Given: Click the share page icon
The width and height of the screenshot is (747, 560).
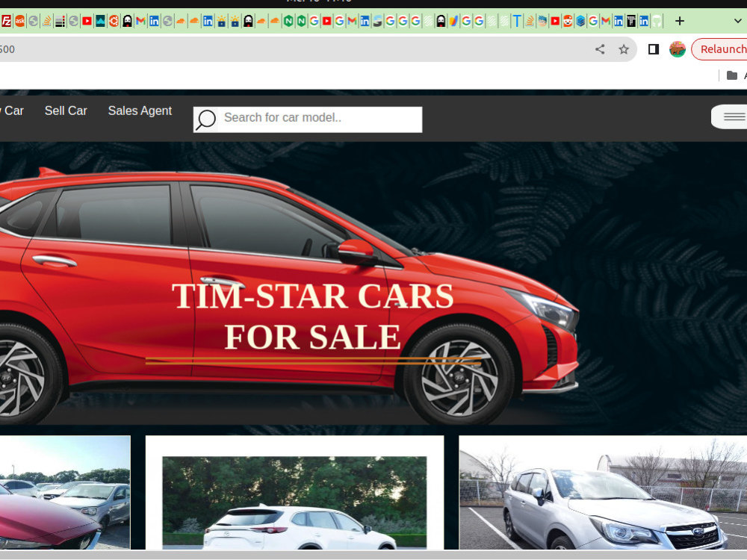Looking at the screenshot, I should pos(601,49).
